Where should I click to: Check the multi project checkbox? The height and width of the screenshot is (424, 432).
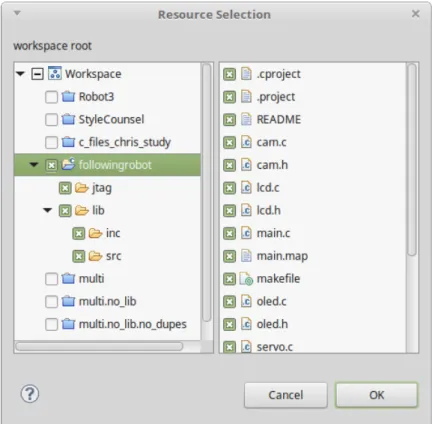[x=51, y=279]
